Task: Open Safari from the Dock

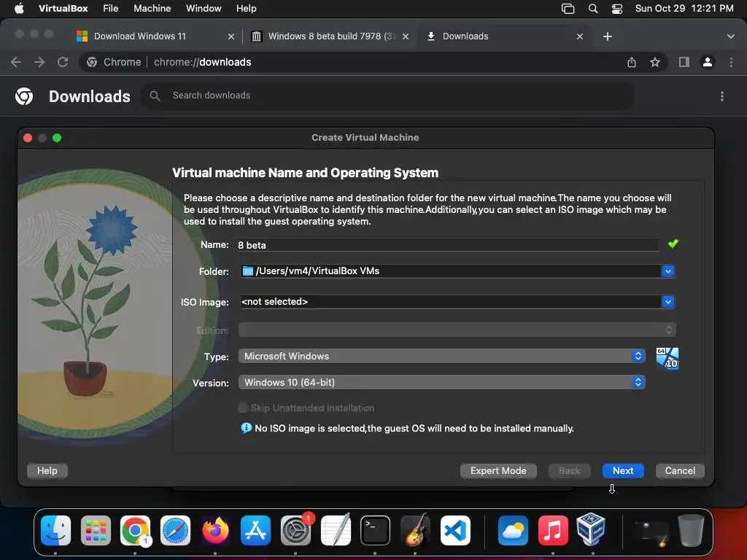Action: (175, 530)
